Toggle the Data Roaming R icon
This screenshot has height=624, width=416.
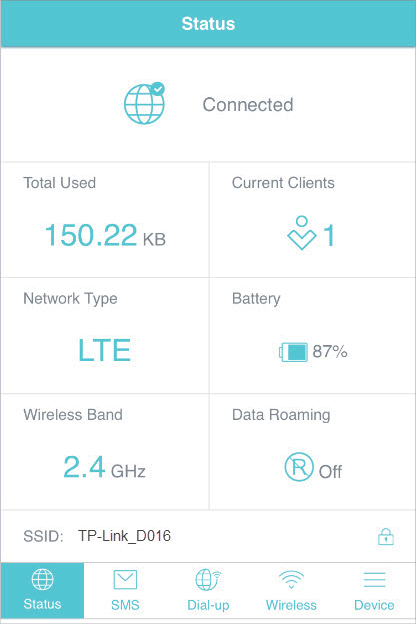point(299,467)
